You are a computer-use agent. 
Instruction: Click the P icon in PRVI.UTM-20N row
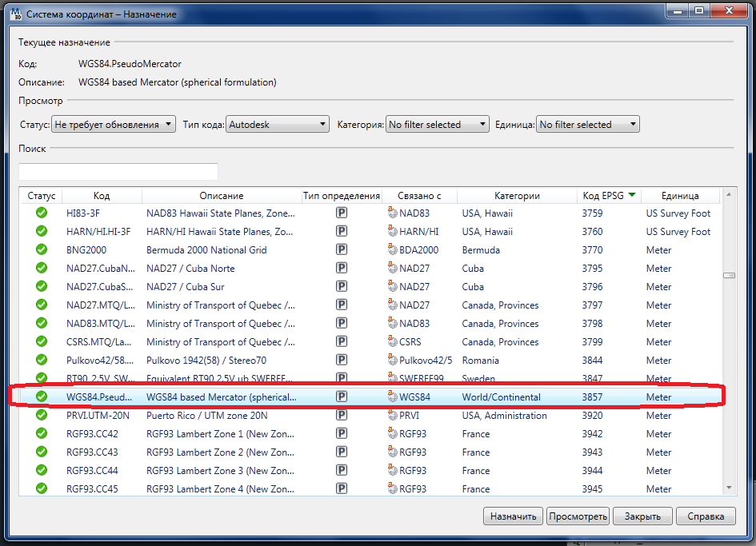(342, 416)
